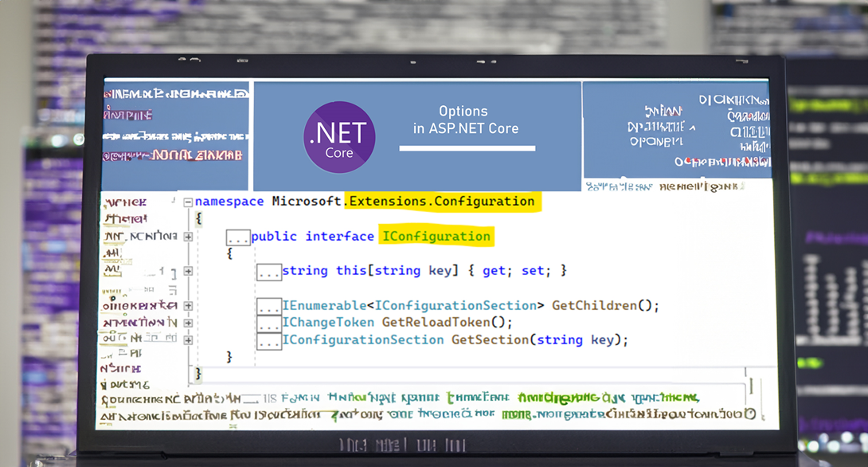Expand the ... region above public interface
Screen dimensions: 868x467
238,235
